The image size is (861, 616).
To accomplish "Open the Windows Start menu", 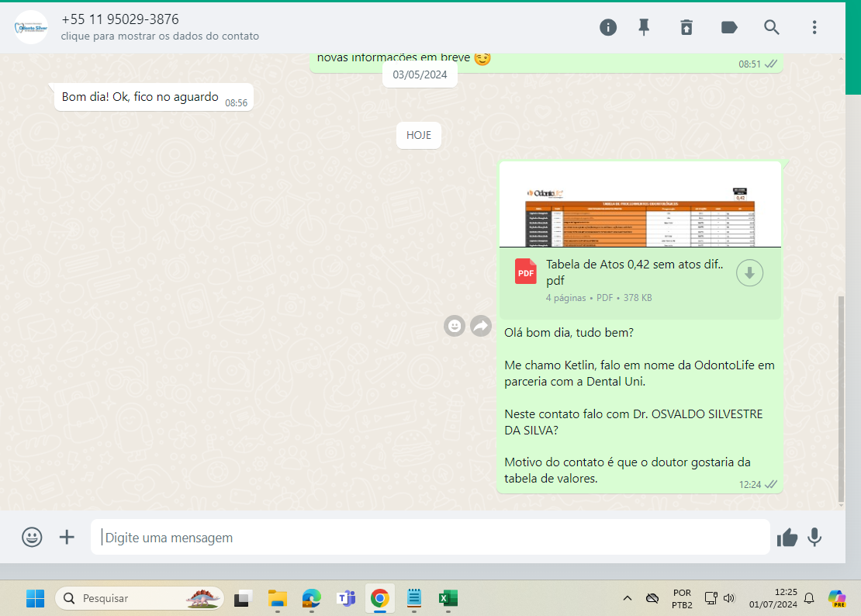I will pyautogui.click(x=35, y=598).
